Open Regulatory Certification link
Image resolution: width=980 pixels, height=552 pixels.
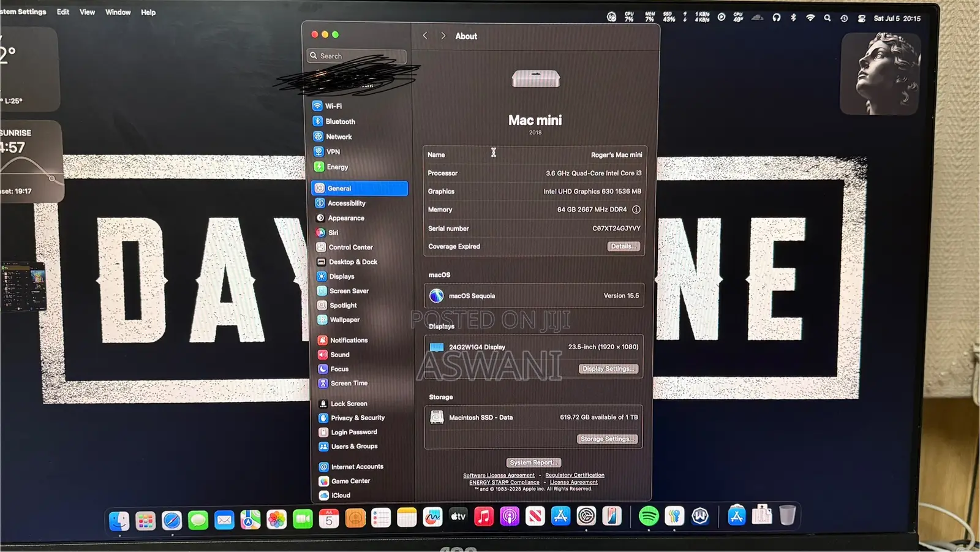click(x=575, y=475)
